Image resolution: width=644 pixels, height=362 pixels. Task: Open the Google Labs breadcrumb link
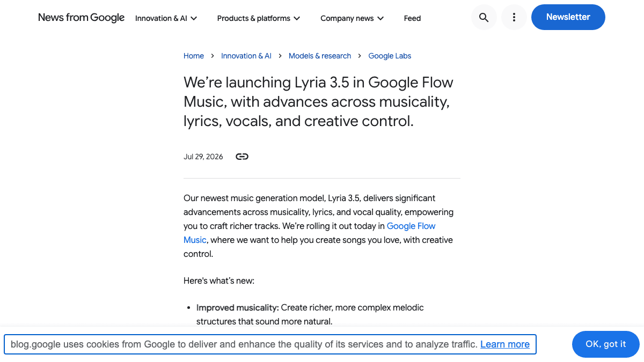click(390, 56)
